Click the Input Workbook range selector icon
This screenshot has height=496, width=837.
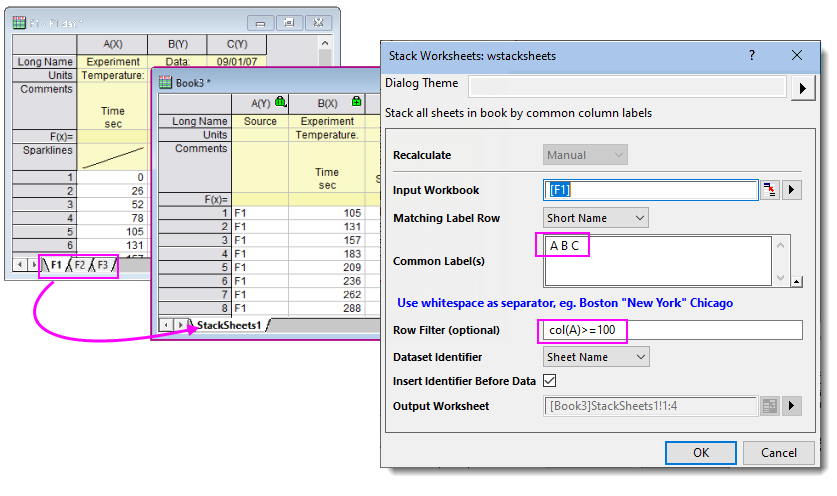tap(770, 190)
